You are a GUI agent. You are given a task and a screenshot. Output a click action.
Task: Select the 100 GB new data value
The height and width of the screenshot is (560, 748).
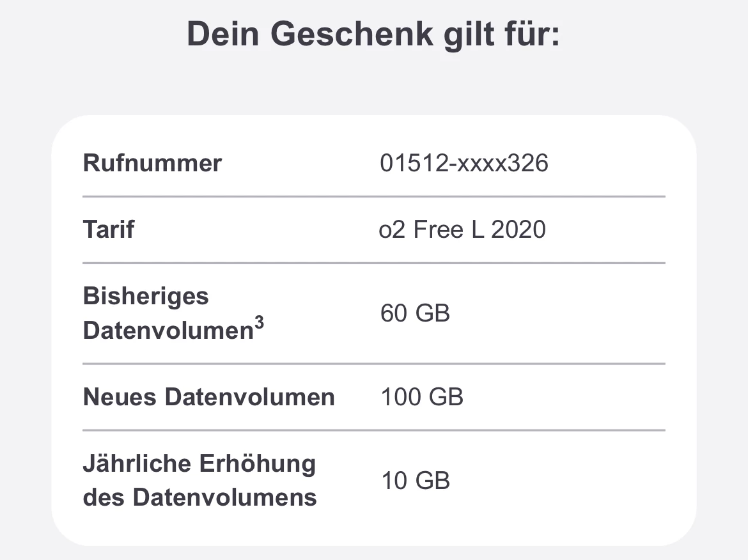[x=422, y=397]
